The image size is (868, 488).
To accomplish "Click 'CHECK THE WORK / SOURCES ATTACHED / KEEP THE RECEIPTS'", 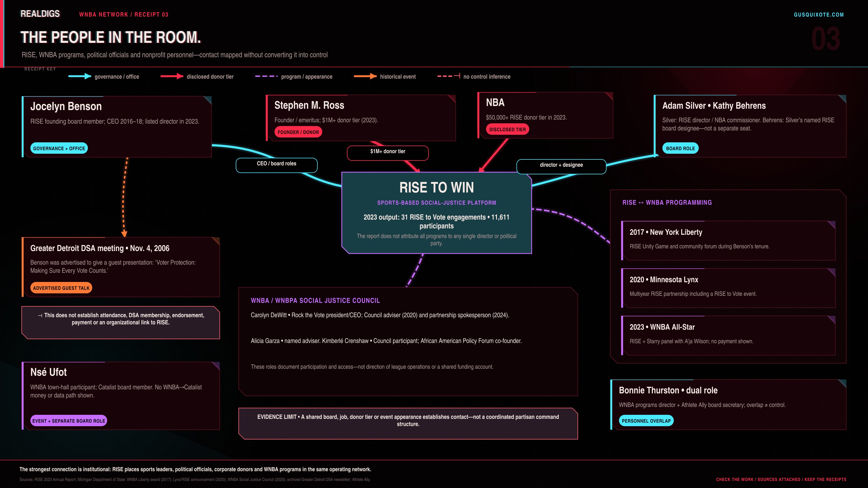I will [781, 480].
